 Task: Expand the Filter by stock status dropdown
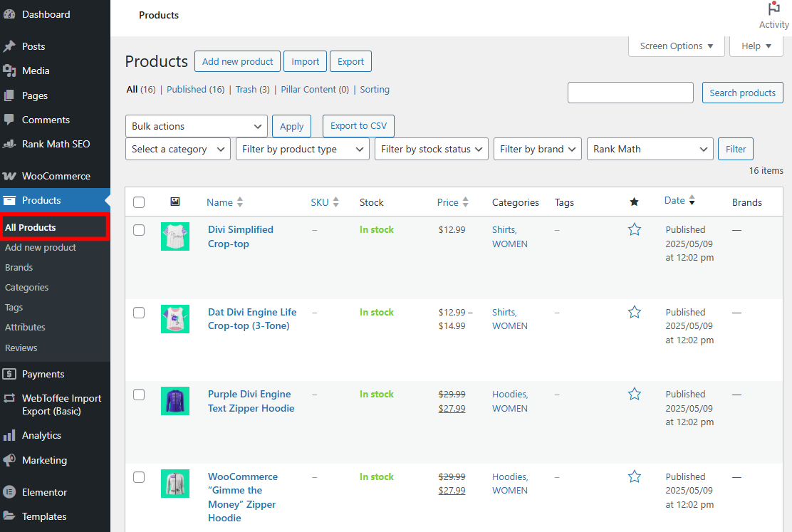pos(431,149)
